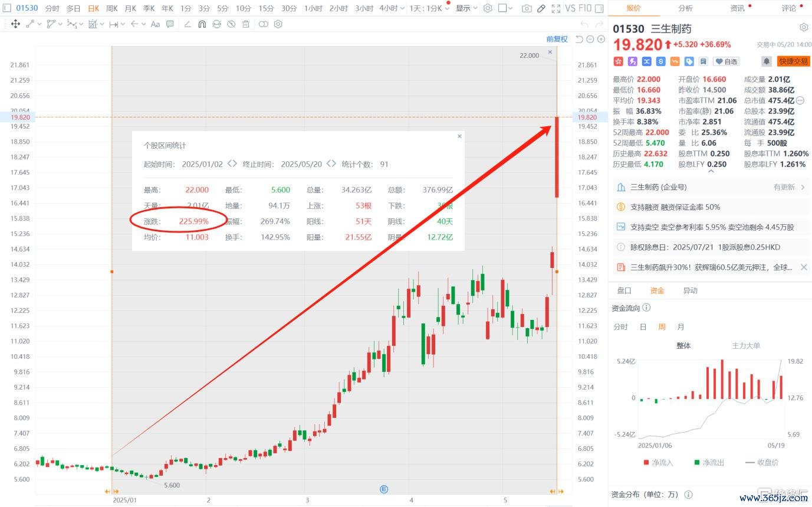Switch to the 异动 tab

tap(690, 290)
